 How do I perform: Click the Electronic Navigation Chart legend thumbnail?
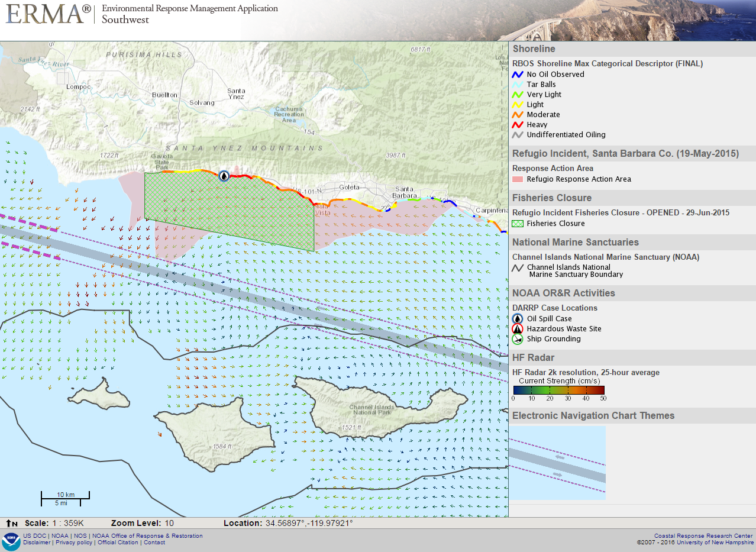click(x=557, y=463)
